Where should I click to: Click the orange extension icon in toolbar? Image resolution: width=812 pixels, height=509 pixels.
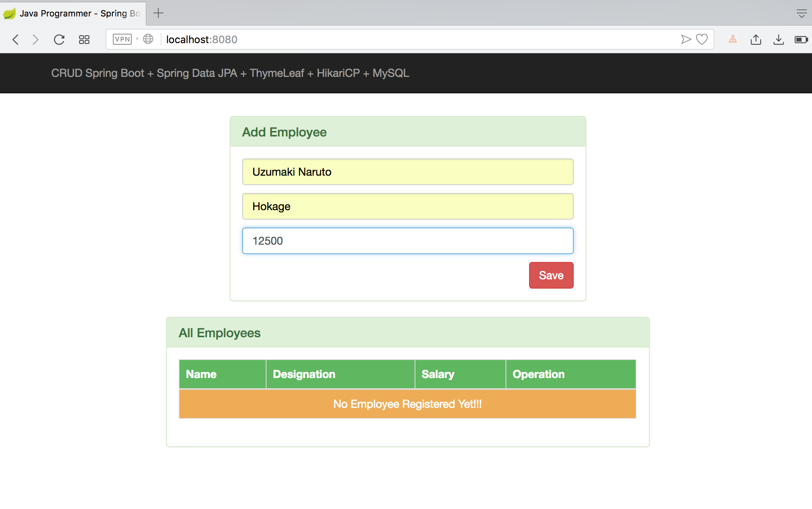click(x=733, y=39)
